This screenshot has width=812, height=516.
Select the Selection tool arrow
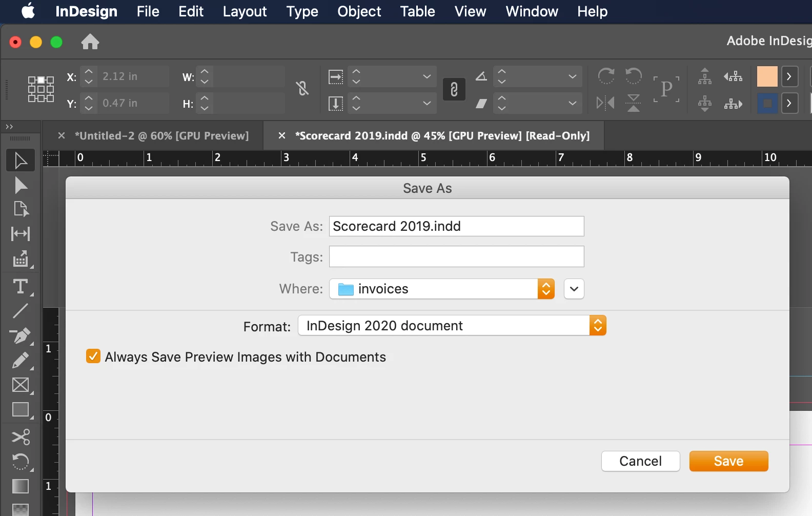point(21,161)
